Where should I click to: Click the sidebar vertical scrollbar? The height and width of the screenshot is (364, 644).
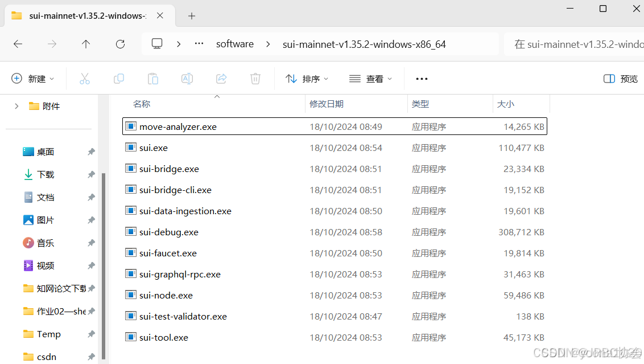pyautogui.click(x=104, y=266)
